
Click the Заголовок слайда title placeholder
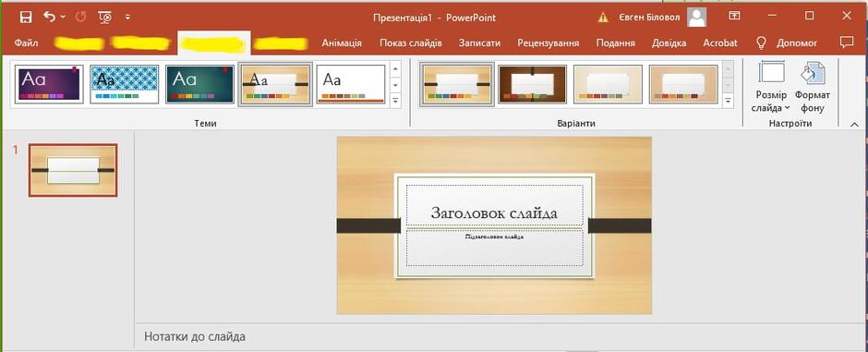coord(494,205)
